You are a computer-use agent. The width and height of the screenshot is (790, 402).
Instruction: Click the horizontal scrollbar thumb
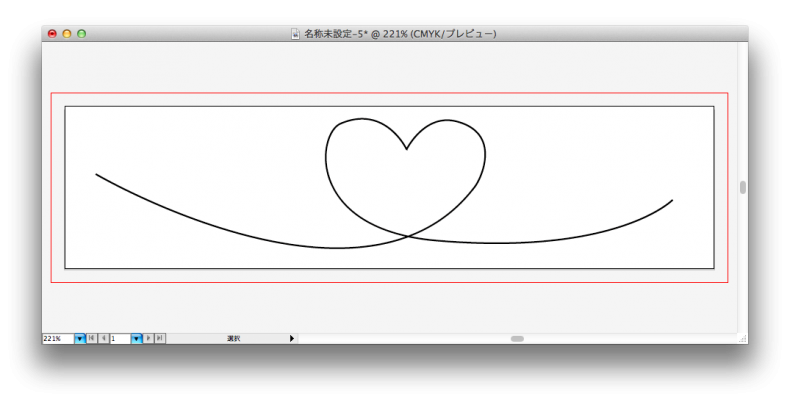517,339
